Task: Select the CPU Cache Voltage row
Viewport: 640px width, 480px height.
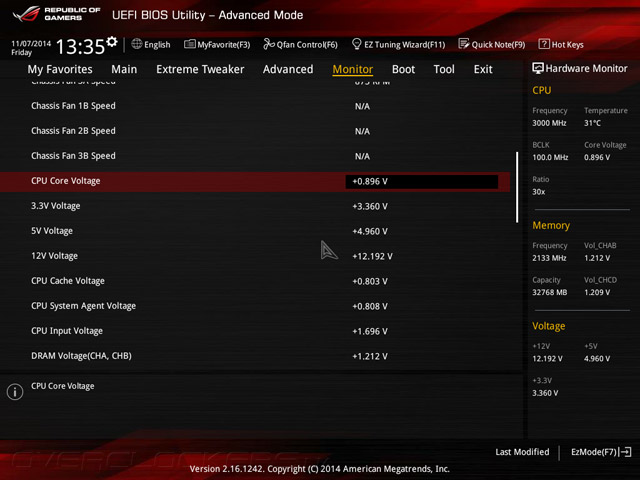Action: [255, 281]
